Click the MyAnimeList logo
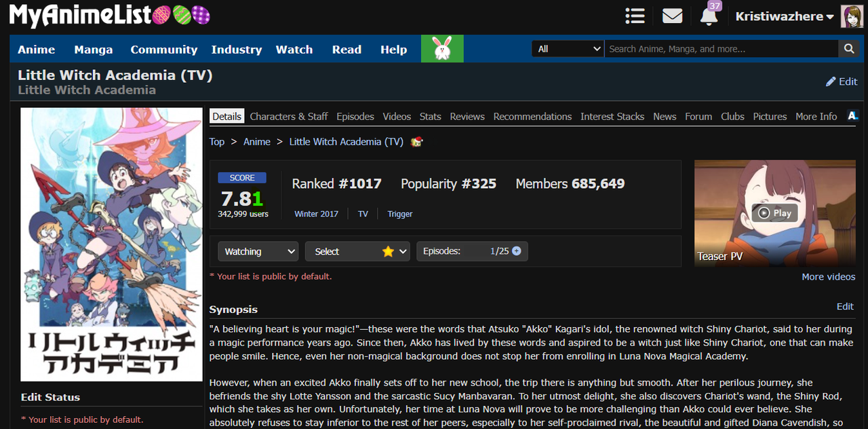Viewport: 868px width, 429px height. coord(79,16)
